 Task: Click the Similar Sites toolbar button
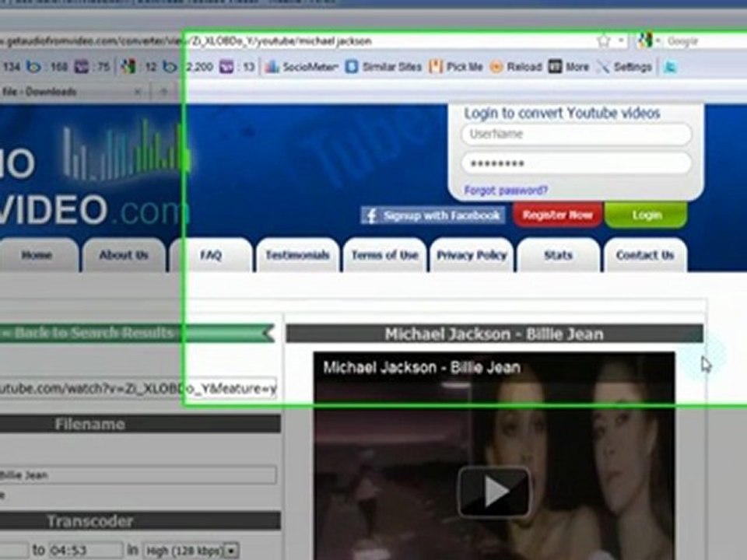384,67
